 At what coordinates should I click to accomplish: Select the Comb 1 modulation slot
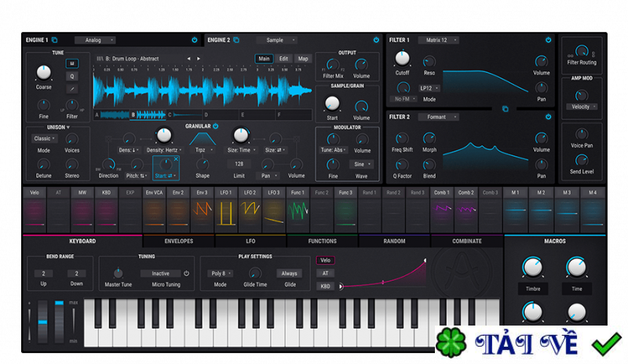pyautogui.click(x=443, y=209)
